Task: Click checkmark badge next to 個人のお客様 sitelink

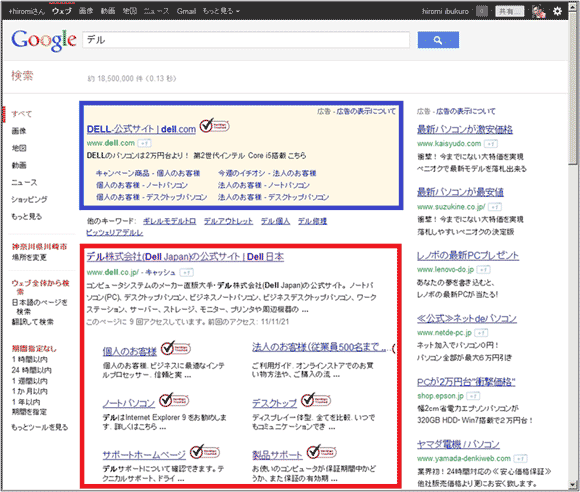Action: coord(176,348)
